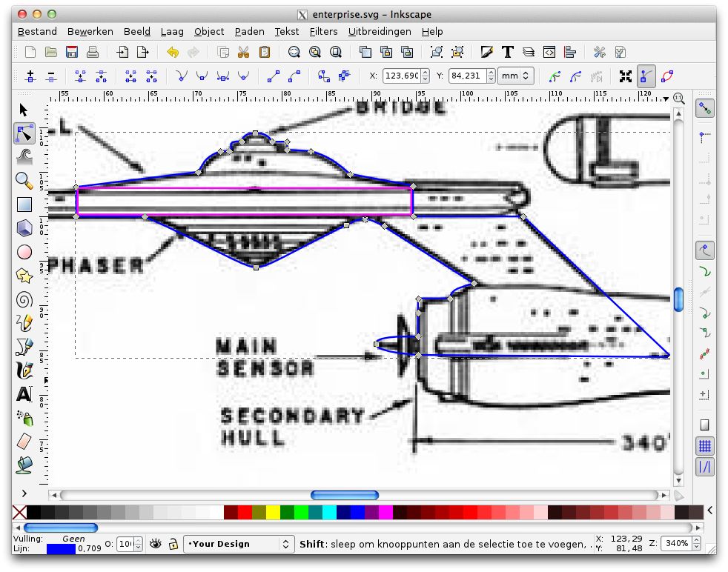
Task: Expand hidden toolbox tools chevron
Action: 24,493
